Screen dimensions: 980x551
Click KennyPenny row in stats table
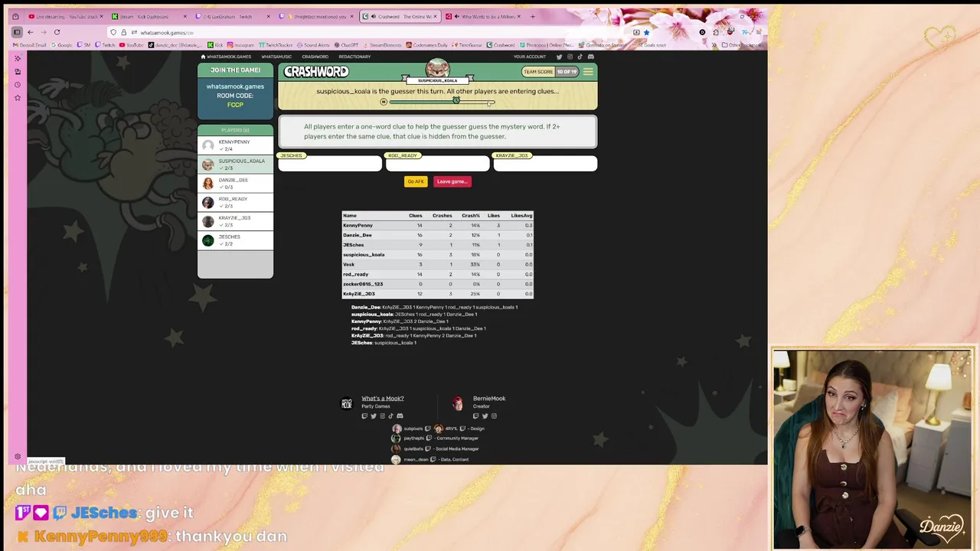point(437,226)
